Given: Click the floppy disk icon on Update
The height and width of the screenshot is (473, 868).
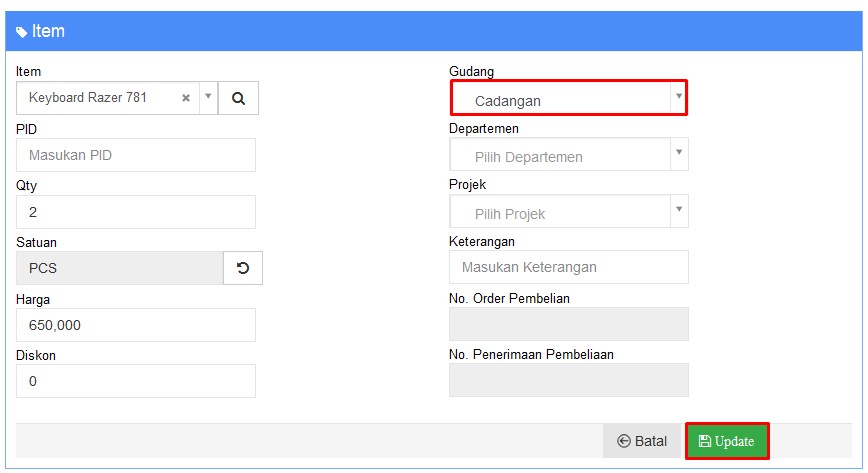Looking at the screenshot, I should (704, 441).
